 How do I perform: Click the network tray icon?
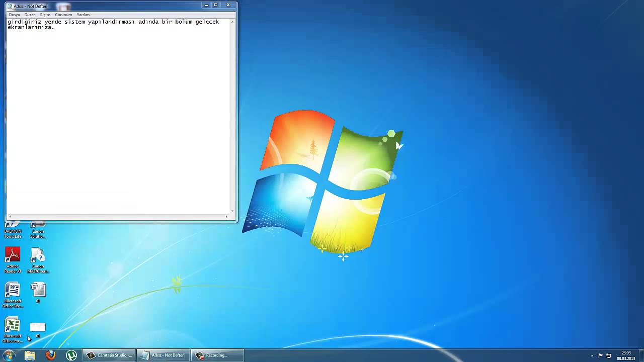tap(608, 355)
